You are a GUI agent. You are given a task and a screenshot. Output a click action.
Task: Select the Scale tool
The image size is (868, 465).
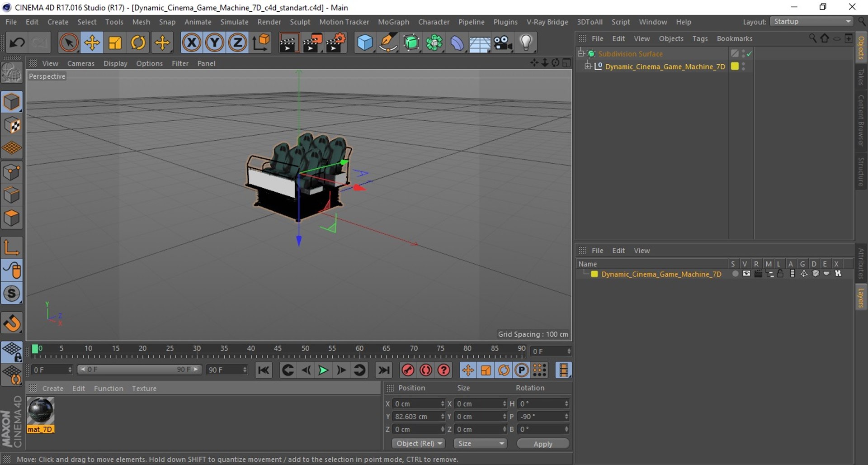coord(115,43)
